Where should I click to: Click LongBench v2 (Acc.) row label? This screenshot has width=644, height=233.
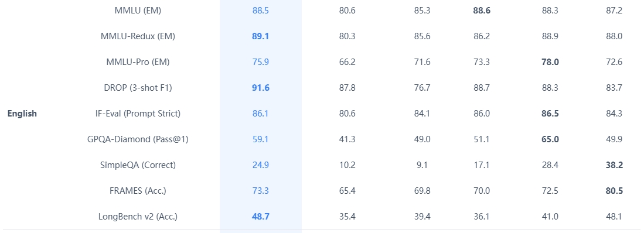pyautogui.click(x=138, y=217)
